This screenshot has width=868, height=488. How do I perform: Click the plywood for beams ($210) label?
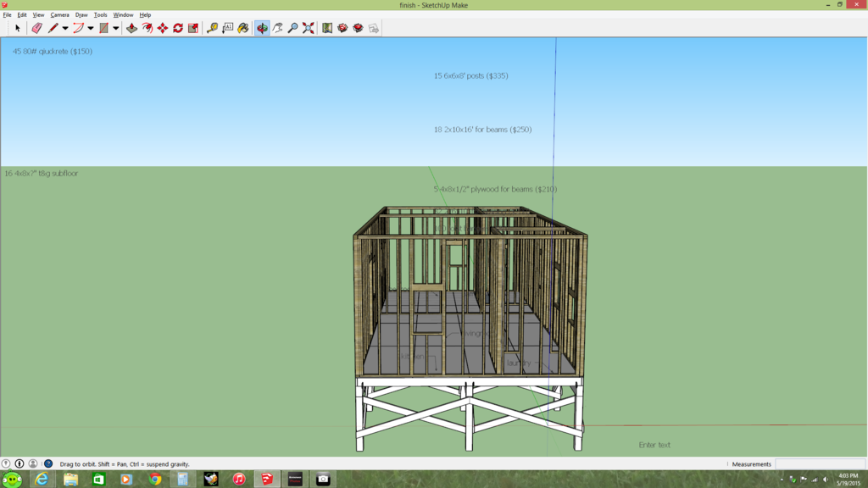[495, 189]
